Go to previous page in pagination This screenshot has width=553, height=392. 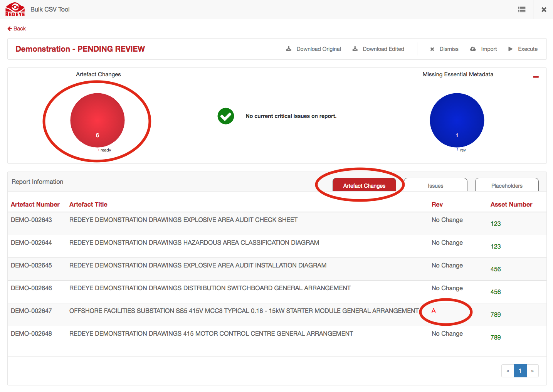pyautogui.click(x=508, y=371)
